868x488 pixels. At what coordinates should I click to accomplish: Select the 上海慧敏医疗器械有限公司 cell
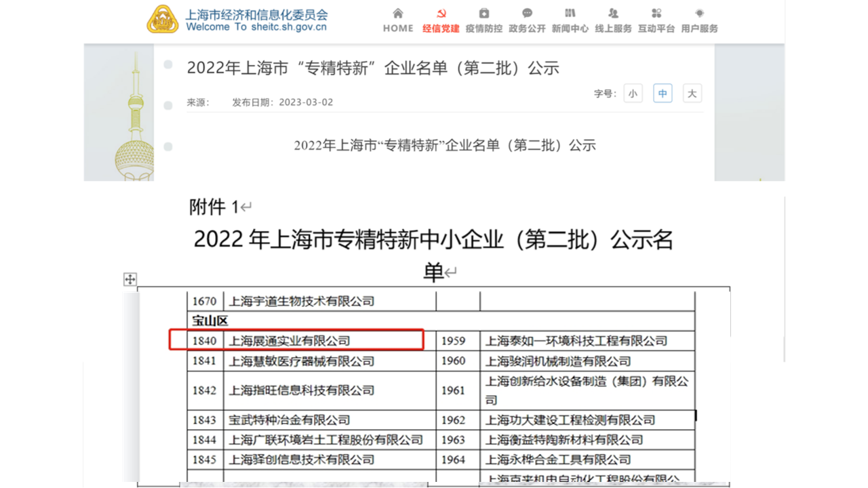coord(329,361)
